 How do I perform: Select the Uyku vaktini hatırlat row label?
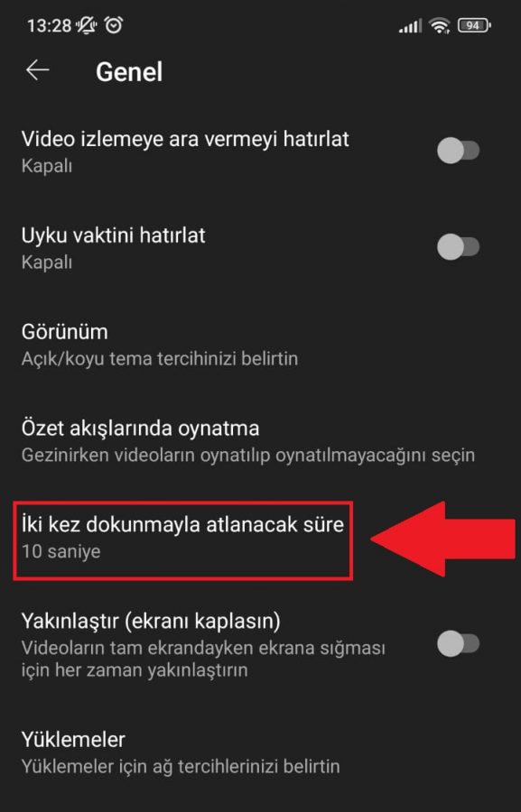point(114,235)
